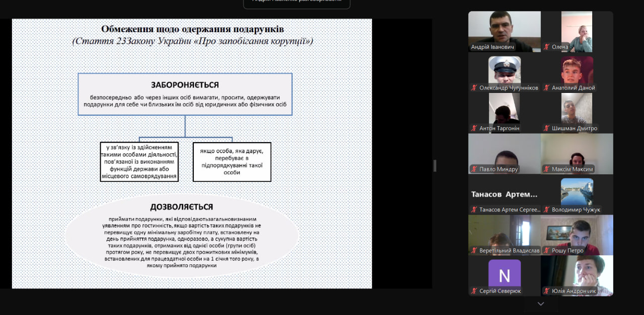Screen dimensions: 644x315
Task: Click muted microphone icon for Сергій Северюк
Action: (474, 291)
